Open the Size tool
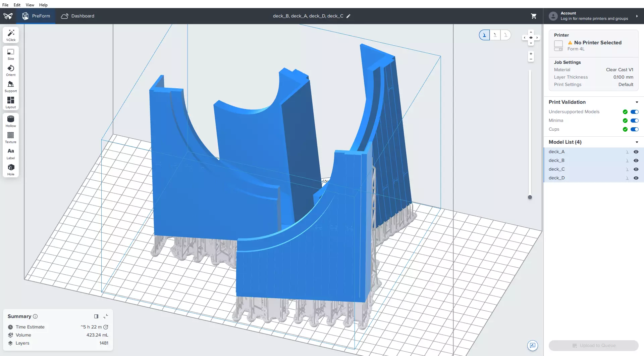 [x=11, y=54]
